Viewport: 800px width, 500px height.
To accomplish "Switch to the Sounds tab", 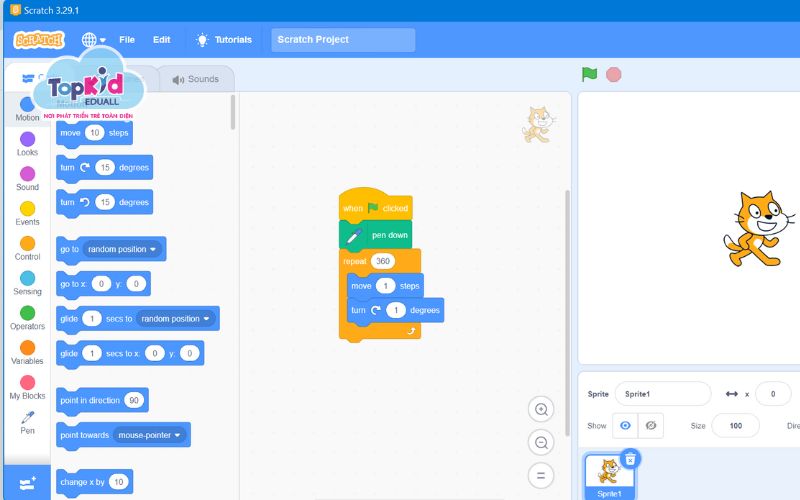I will [196, 79].
